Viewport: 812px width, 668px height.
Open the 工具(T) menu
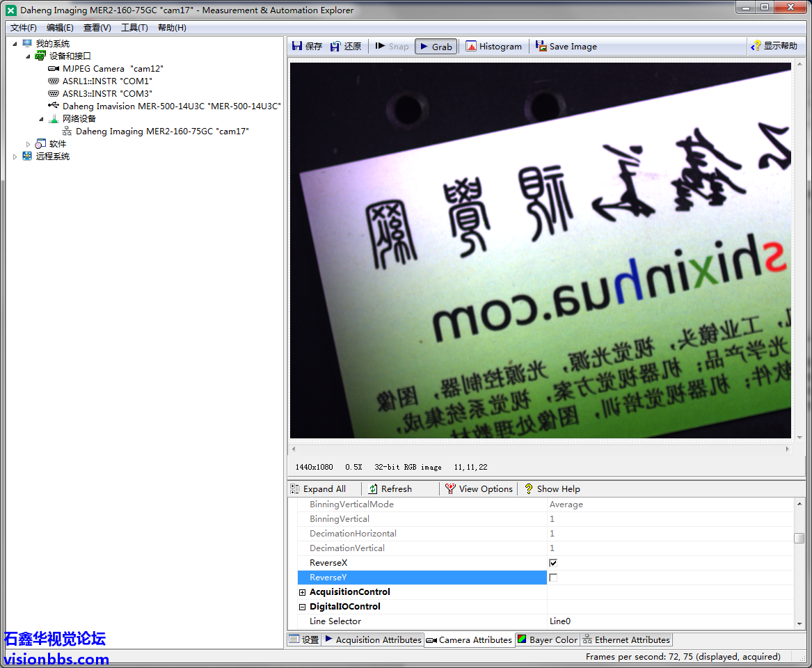[x=134, y=28]
